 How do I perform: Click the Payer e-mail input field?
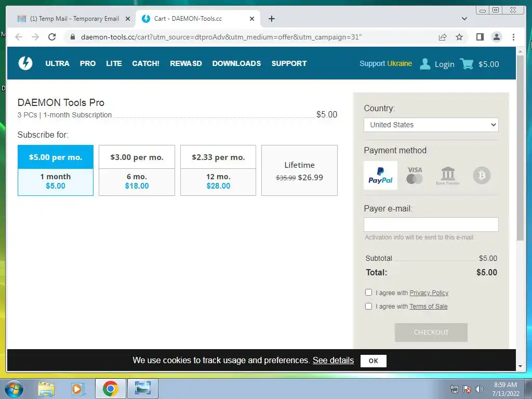(x=431, y=224)
